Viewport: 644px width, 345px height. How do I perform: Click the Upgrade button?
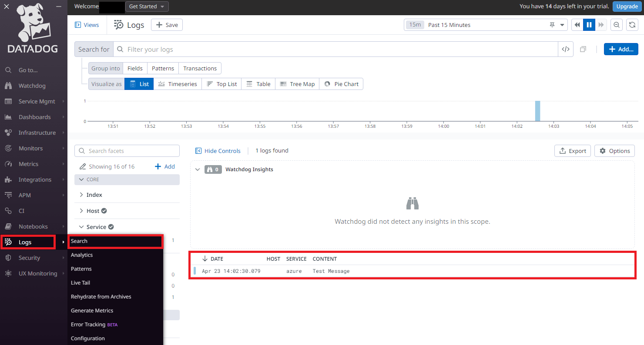pos(627,7)
